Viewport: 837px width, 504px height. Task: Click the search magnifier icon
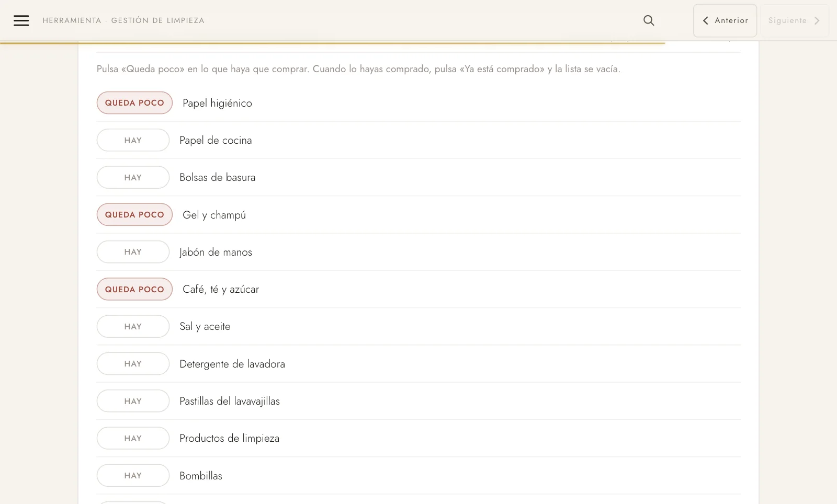pos(649,20)
